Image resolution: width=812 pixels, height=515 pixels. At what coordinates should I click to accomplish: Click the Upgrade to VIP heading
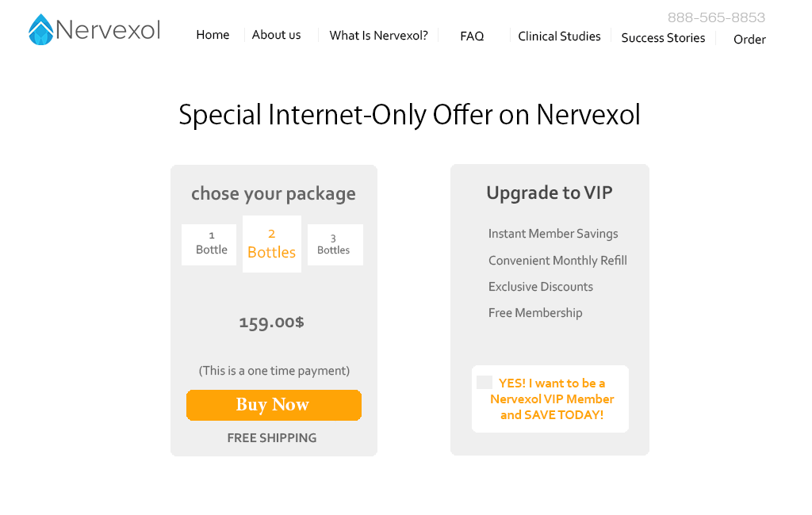coord(550,193)
